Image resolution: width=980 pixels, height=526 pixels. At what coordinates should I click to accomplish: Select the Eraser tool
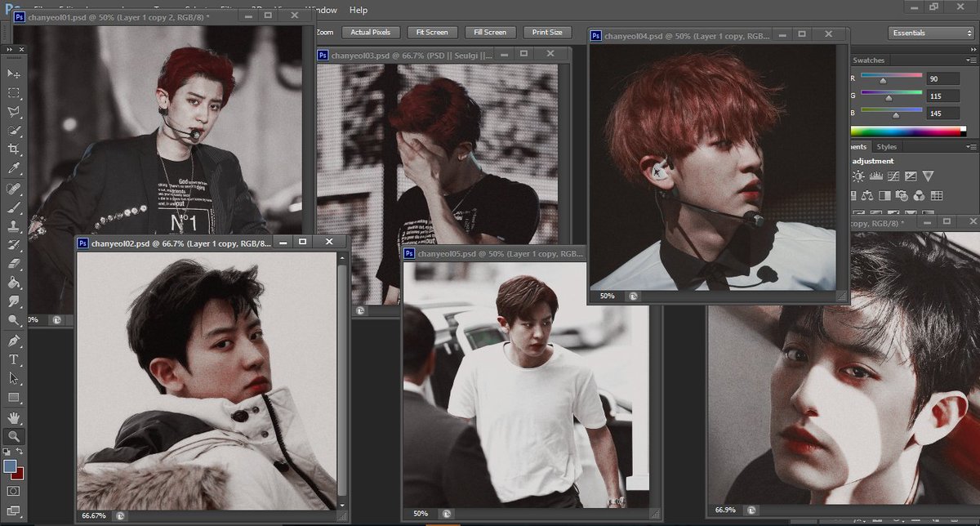coord(14,264)
